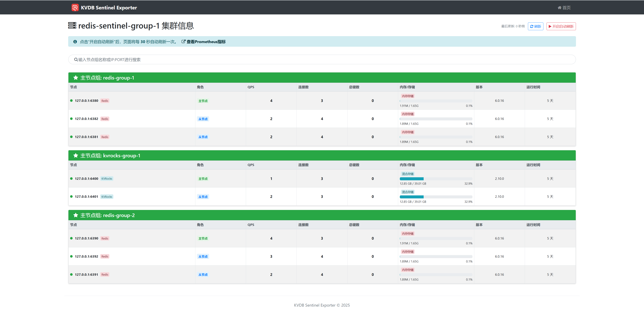This screenshot has width=644, height=320.
Task: Click the green status dot for 127.0.0.1:6380
Action: click(71, 101)
